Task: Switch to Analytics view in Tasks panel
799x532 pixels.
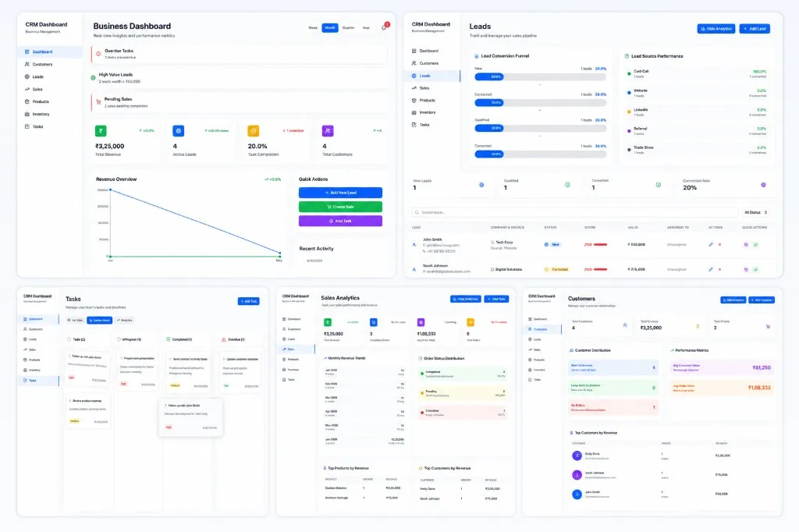Action: point(125,320)
